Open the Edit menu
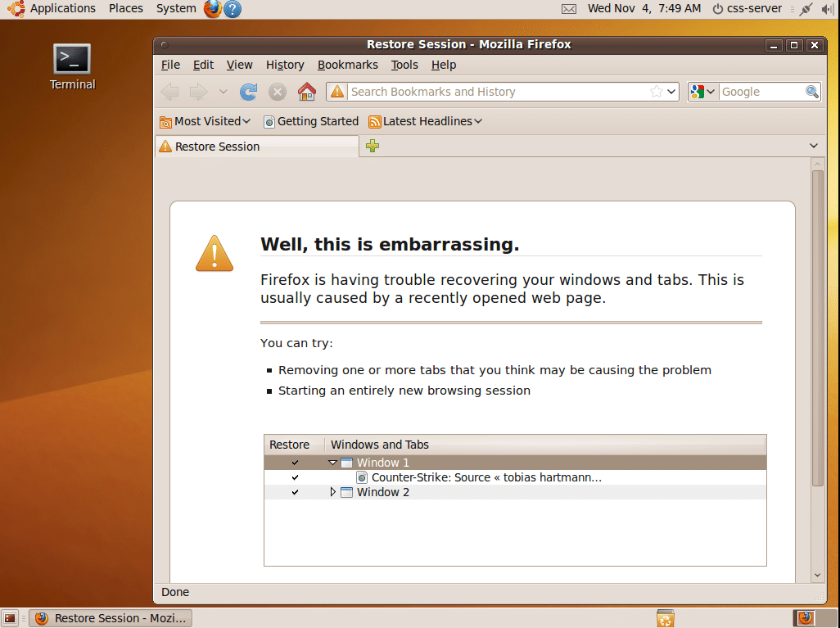Viewport: 840px width, 628px height. pyautogui.click(x=203, y=65)
